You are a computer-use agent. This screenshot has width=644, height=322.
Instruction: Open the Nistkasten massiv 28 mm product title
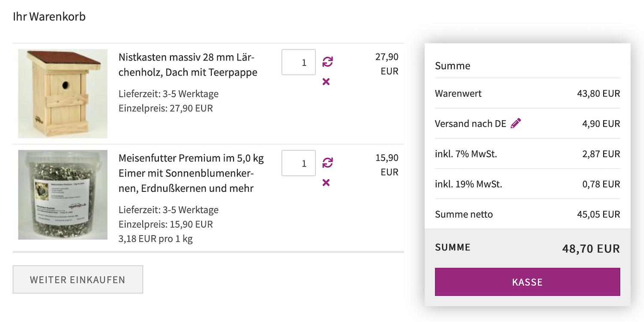tap(188, 65)
